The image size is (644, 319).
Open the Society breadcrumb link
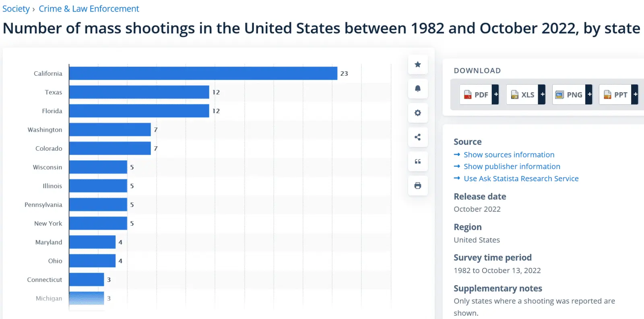click(x=16, y=9)
